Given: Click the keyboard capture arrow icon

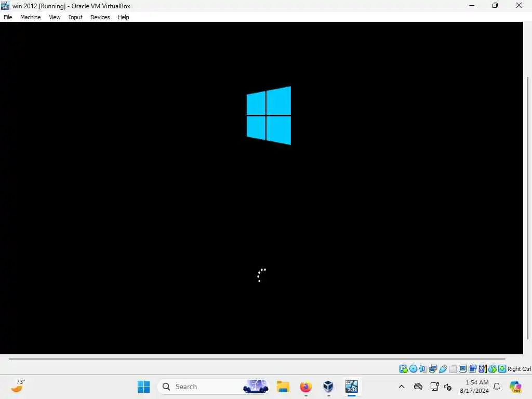Looking at the screenshot, I should pos(502,369).
